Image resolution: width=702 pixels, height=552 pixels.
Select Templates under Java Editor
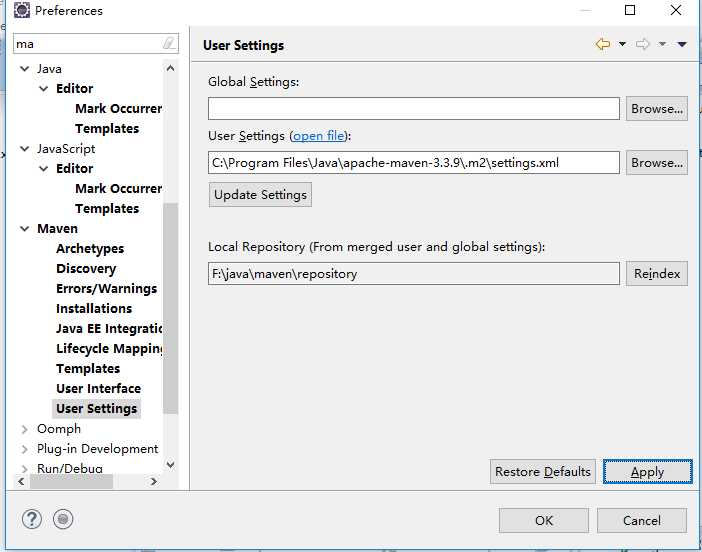click(x=107, y=129)
